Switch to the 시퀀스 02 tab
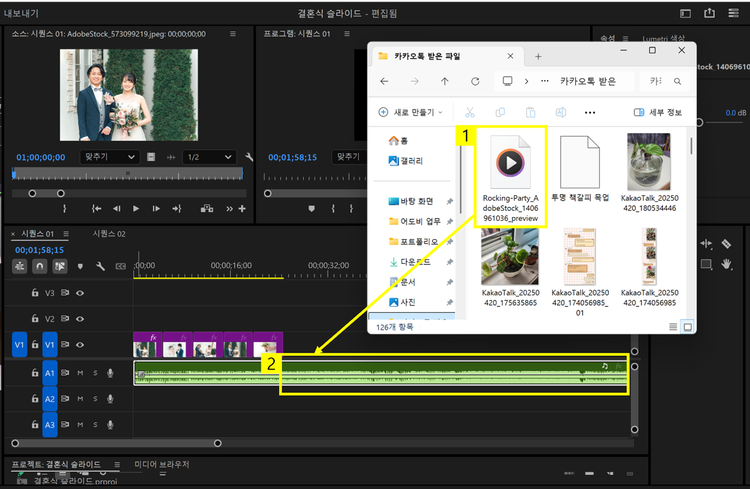Viewport: 750px width, 489px height. coord(109,233)
